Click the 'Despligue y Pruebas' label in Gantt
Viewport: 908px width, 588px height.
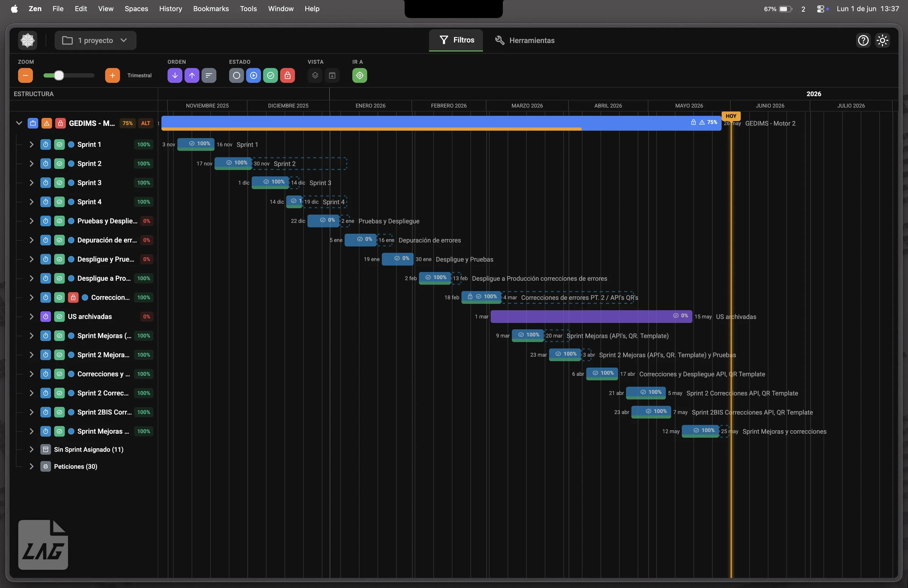[x=464, y=260]
